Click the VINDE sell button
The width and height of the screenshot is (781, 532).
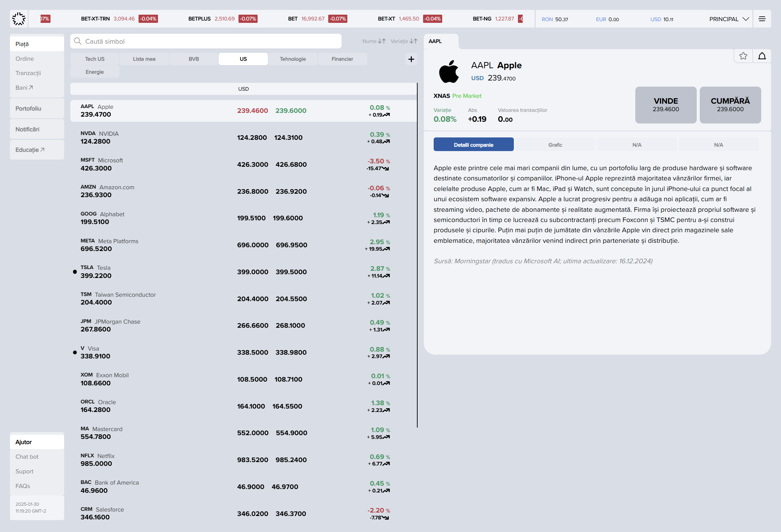tap(666, 105)
